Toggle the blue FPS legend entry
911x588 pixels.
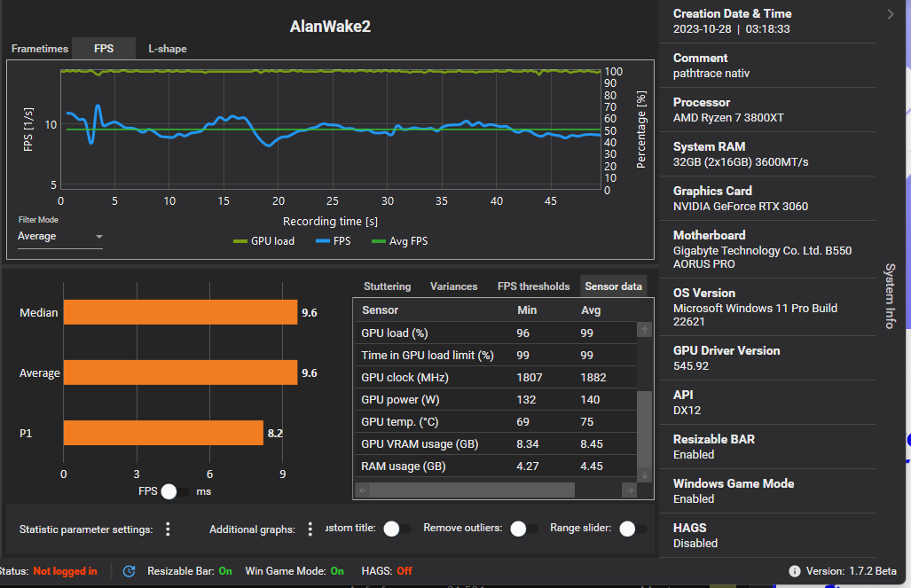point(334,241)
